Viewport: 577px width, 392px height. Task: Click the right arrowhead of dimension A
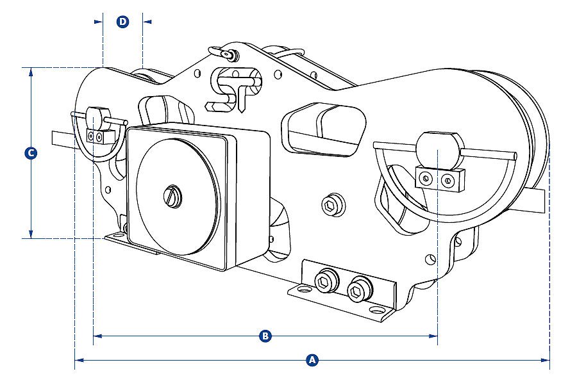click(x=546, y=361)
